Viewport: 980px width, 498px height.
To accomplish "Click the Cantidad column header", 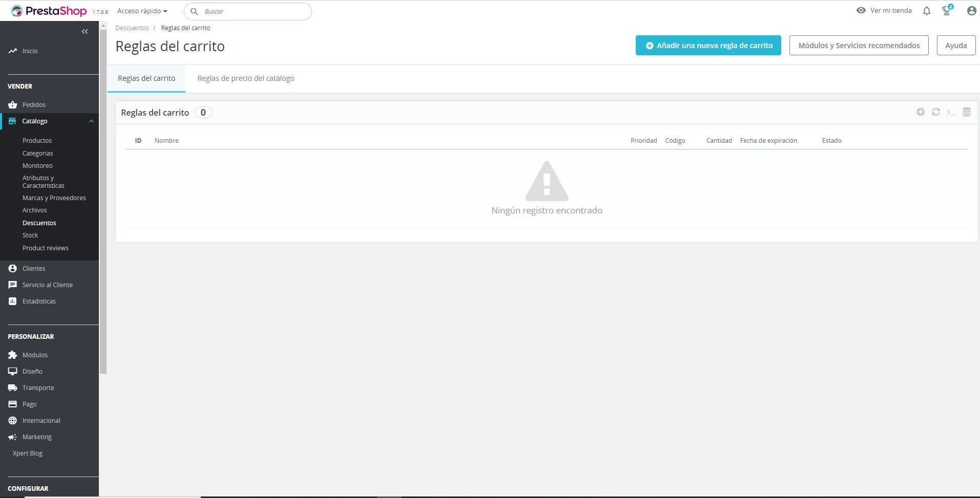I will 719,140.
